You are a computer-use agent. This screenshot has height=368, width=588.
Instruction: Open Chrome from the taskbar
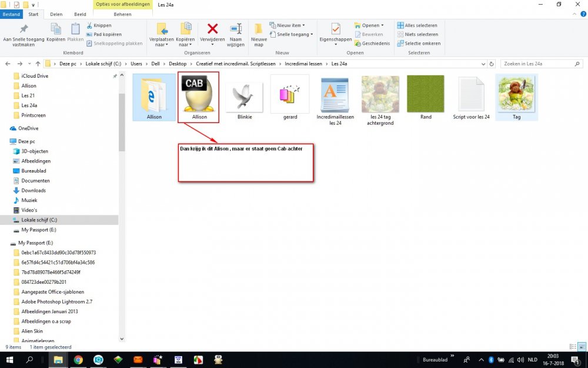coord(78,360)
